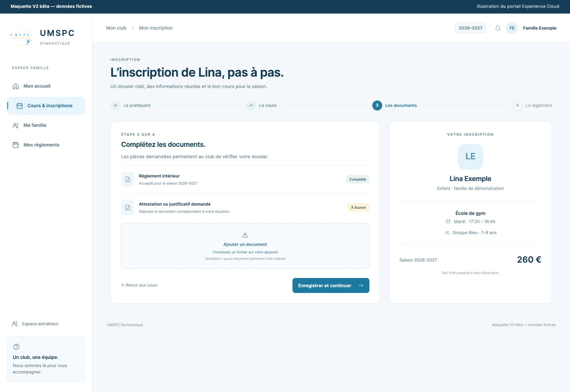Image resolution: width=570 pixels, height=392 pixels.
Task: Click the download icon in upload area
Action: pos(245,234)
